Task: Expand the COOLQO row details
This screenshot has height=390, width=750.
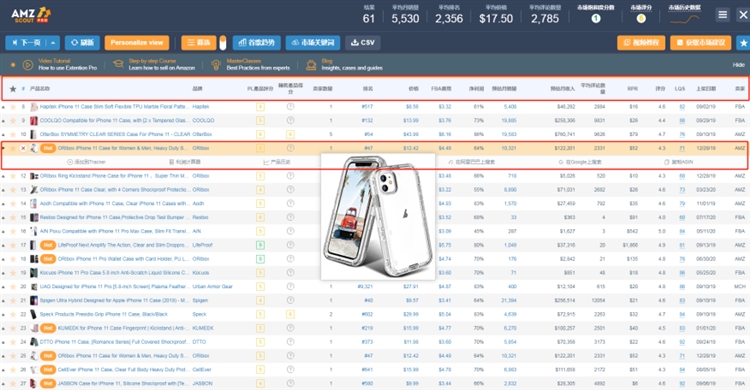Action: point(3,121)
